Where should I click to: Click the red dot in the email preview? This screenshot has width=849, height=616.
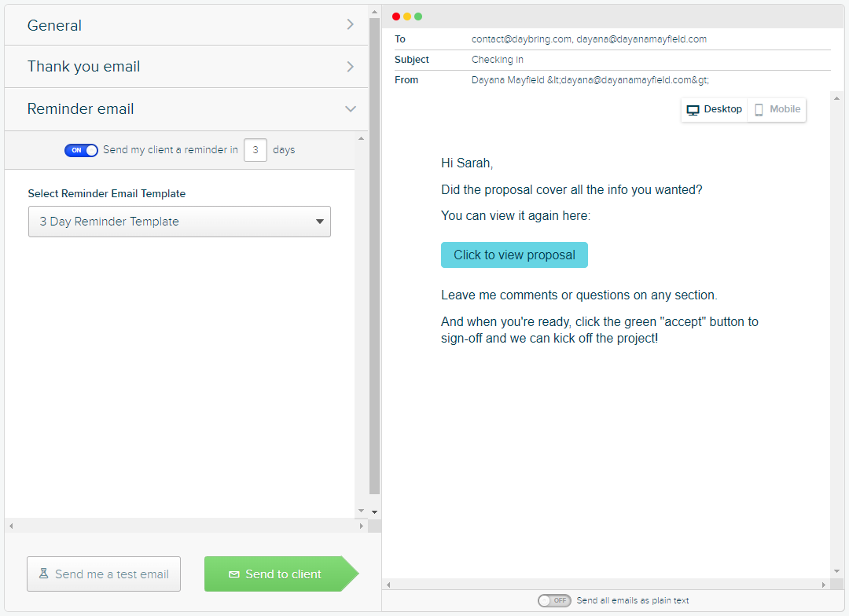coord(396,16)
